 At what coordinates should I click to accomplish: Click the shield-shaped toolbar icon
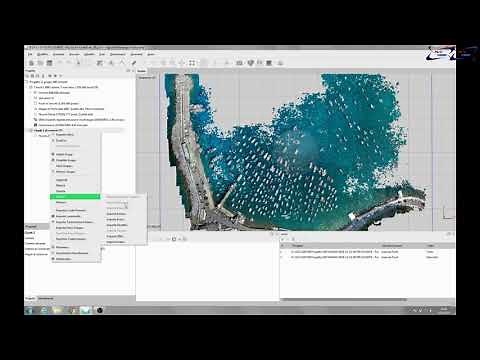tap(251, 63)
